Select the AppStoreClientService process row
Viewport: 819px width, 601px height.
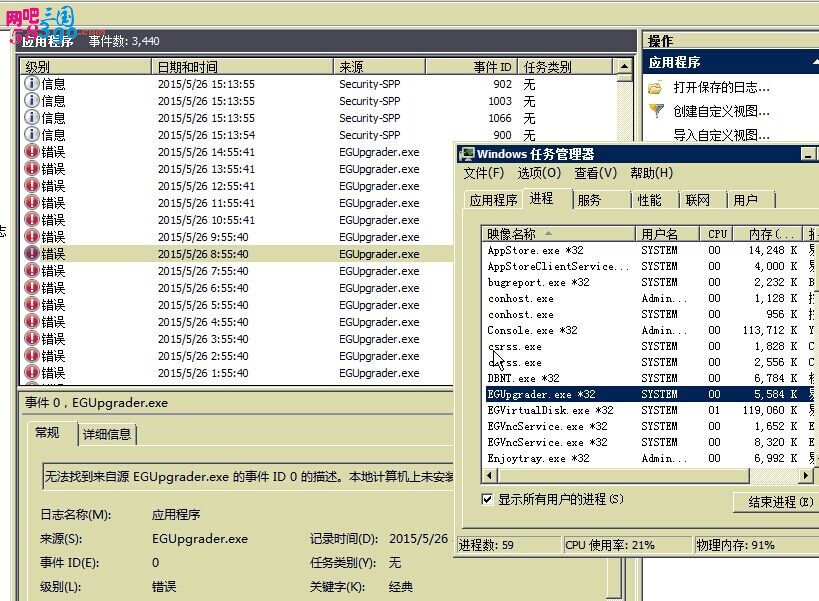(648, 266)
